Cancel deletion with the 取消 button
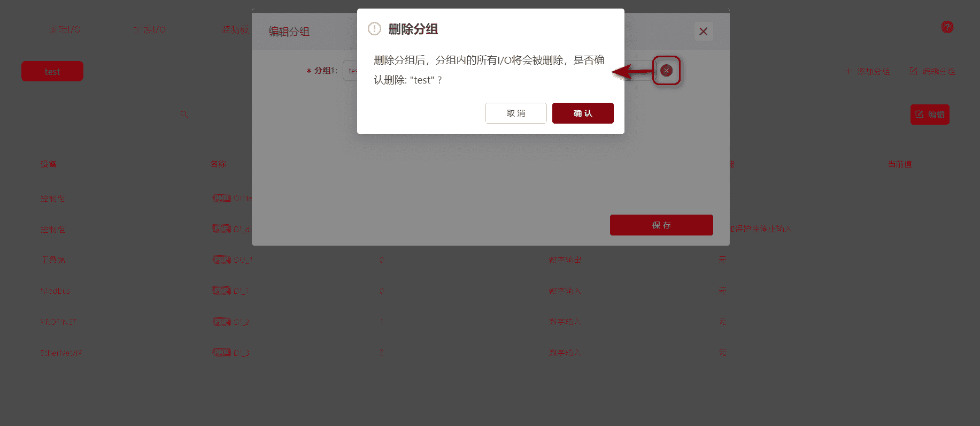Image resolution: width=980 pixels, height=426 pixels. 516,113
